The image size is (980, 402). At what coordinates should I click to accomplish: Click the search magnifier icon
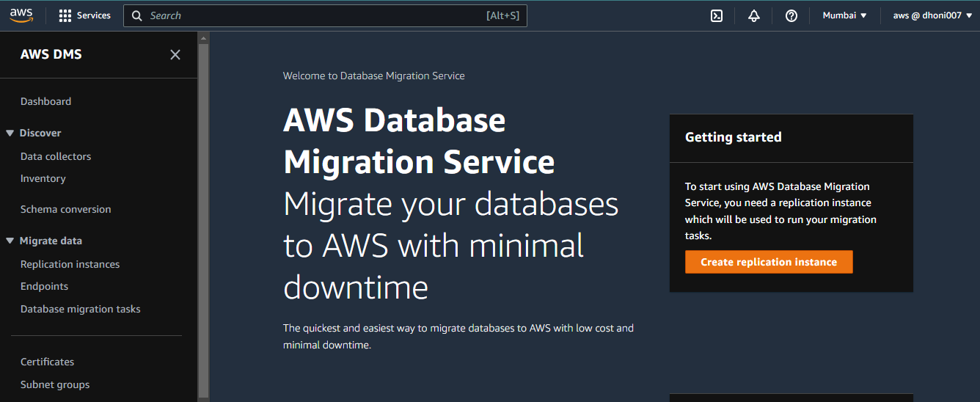137,15
